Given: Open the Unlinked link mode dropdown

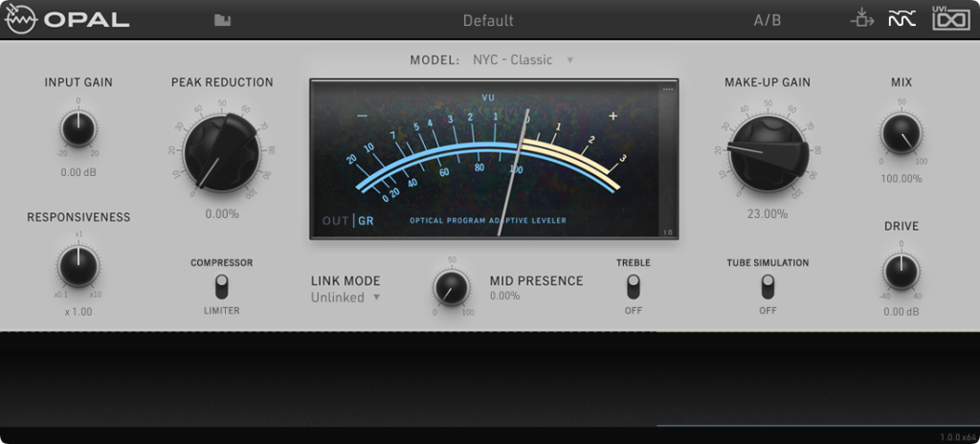Looking at the screenshot, I should 345,298.
